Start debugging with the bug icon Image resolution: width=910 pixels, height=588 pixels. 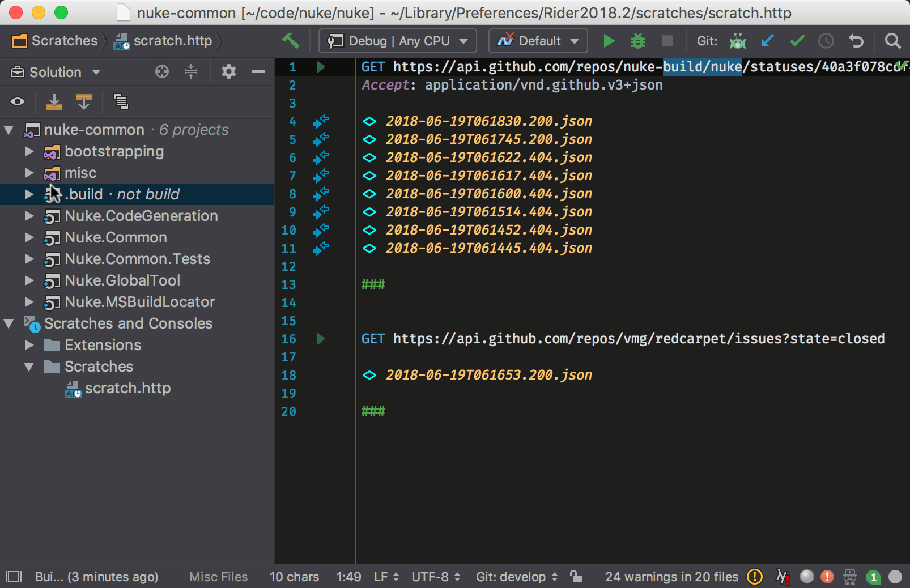click(637, 40)
